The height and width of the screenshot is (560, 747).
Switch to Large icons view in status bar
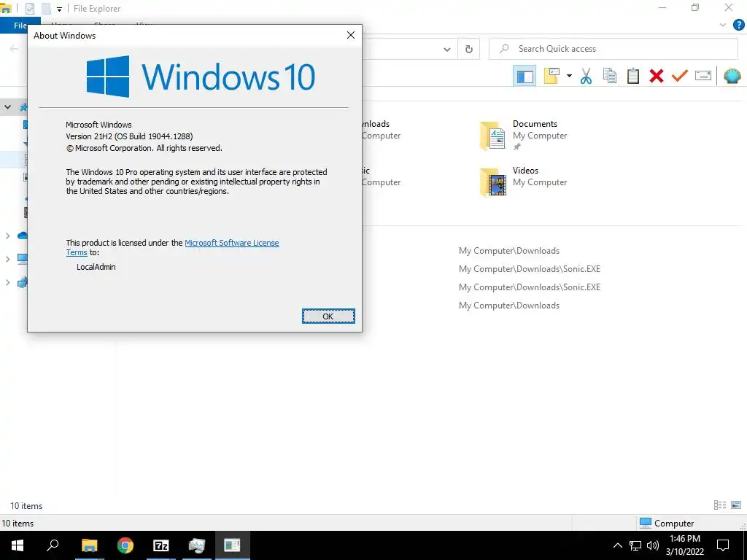pos(736,505)
